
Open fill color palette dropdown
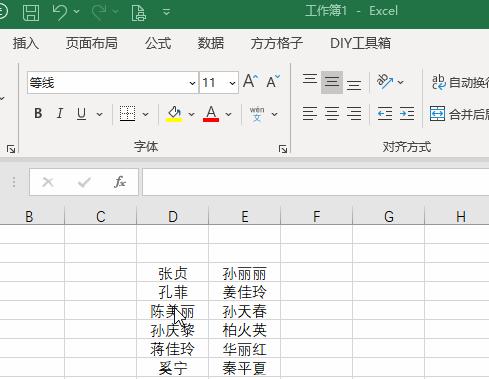(191, 114)
